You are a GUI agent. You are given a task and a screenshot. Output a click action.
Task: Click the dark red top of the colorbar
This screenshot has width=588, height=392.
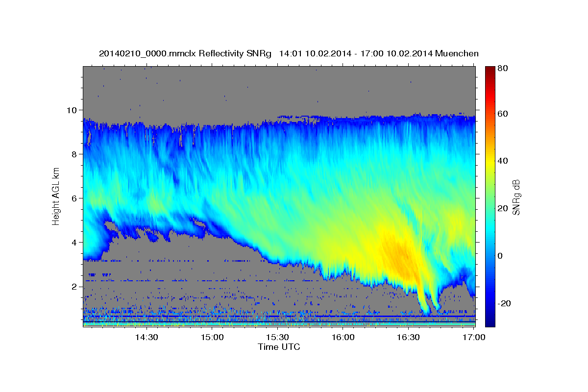tap(490, 70)
